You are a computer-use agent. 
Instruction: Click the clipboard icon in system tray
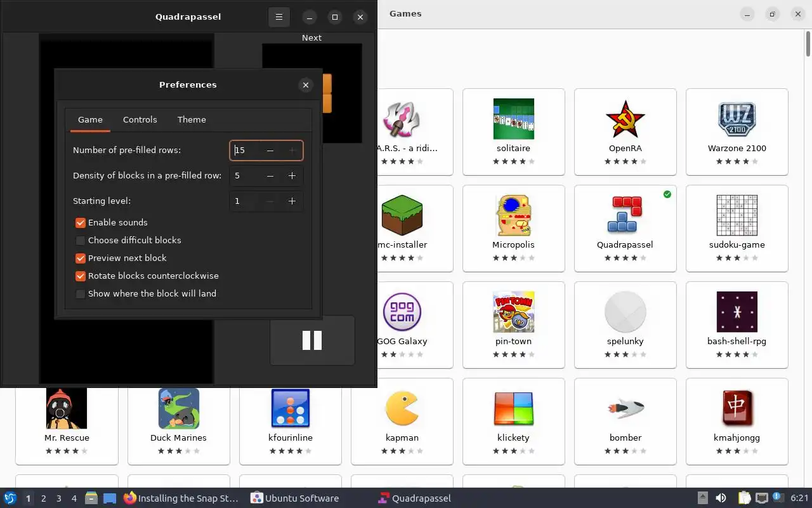pos(744,498)
